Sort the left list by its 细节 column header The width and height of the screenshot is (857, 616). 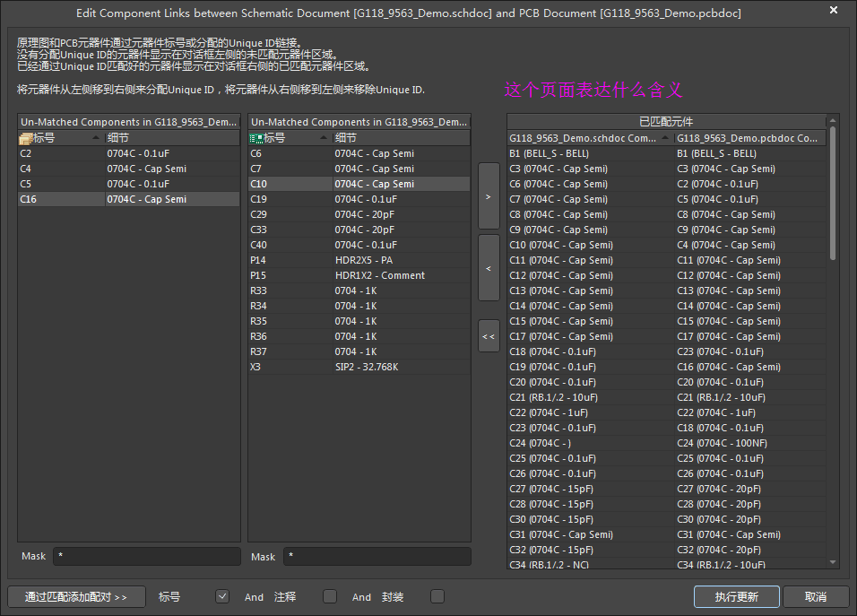tap(172, 138)
